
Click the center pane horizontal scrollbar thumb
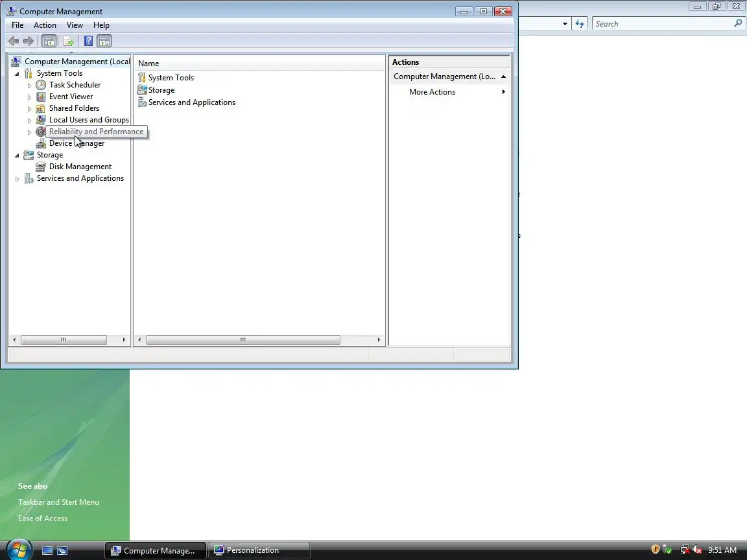click(x=243, y=340)
